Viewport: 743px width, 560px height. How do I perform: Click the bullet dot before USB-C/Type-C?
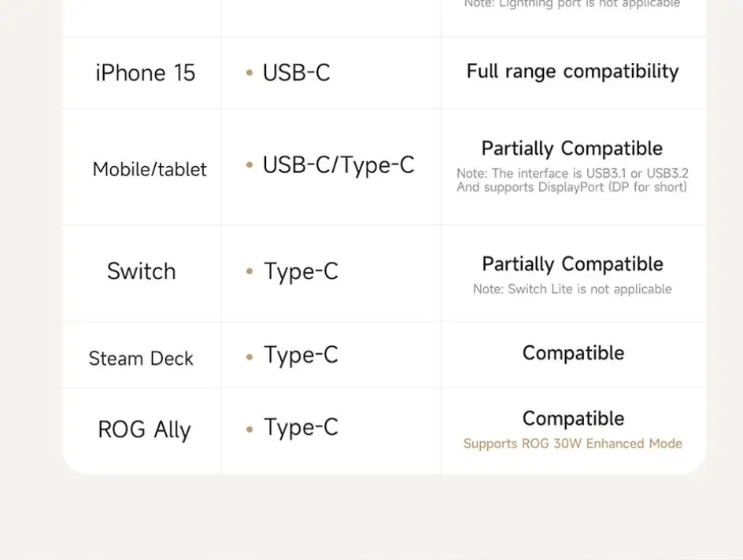click(250, 165)
